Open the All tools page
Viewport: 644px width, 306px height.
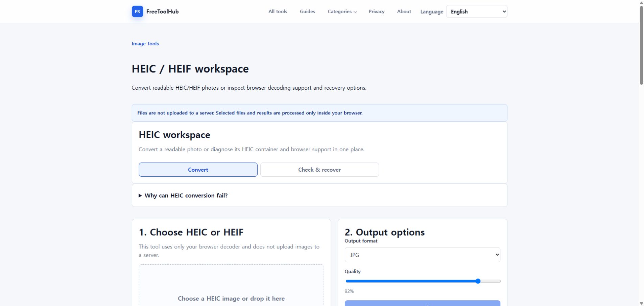(x=278, y=12)
